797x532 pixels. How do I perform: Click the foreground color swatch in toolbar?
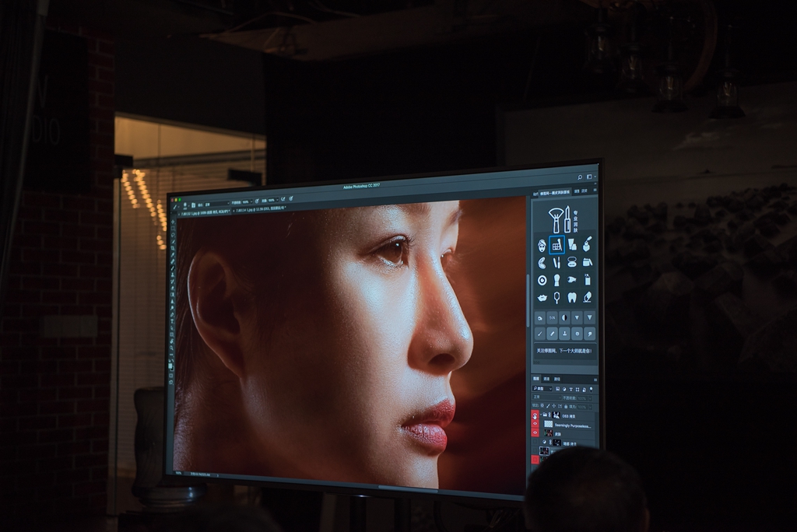171,364
